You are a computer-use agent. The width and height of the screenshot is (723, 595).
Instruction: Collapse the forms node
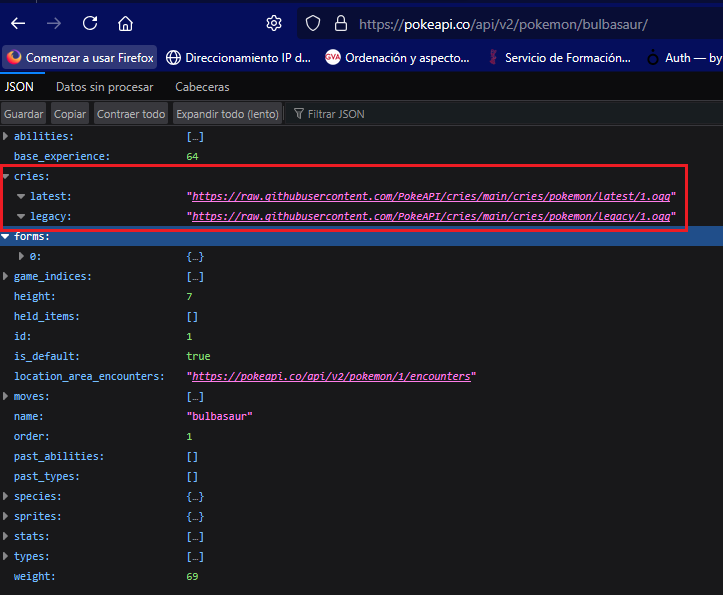click(x=5, y=237)
